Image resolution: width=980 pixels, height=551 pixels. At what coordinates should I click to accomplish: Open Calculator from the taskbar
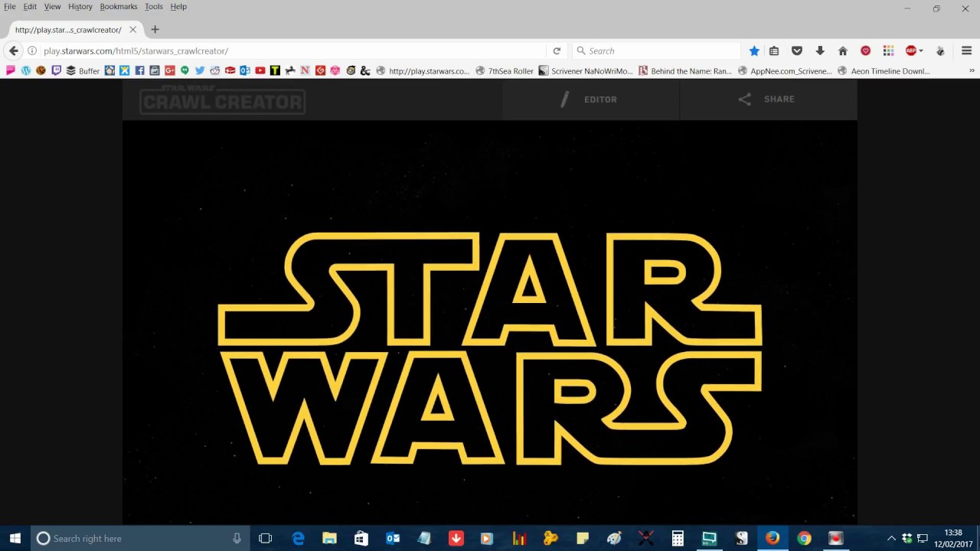pyautogui.click(x=678, y=538)
